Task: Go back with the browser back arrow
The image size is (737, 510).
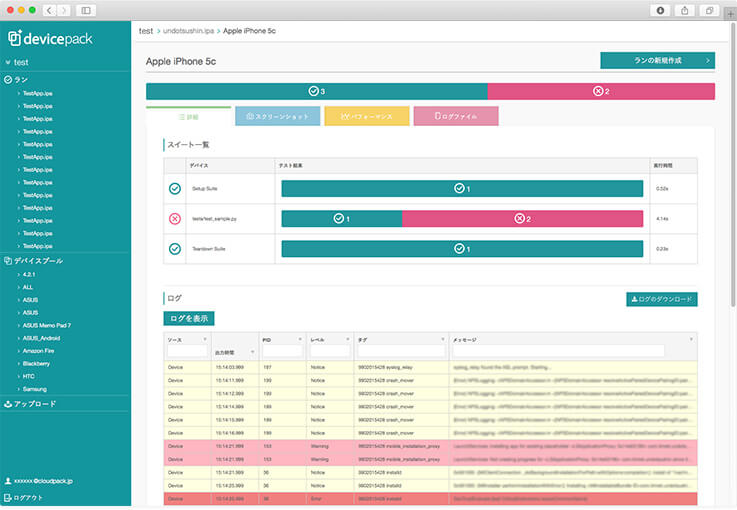Action: [x=50, y=10]
